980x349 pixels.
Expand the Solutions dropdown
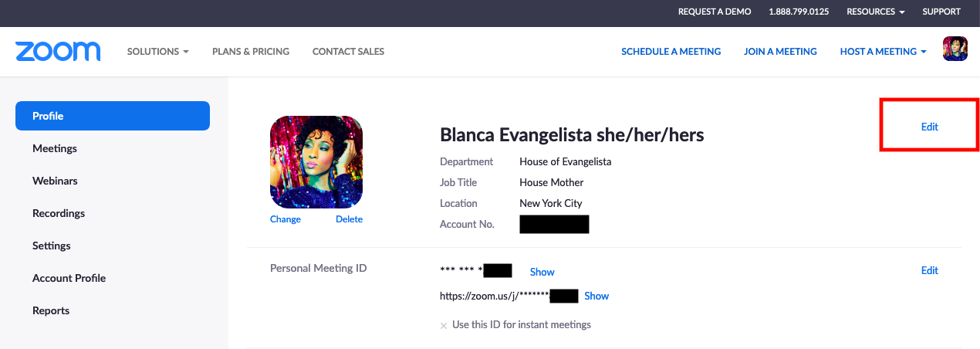point(157,52)
